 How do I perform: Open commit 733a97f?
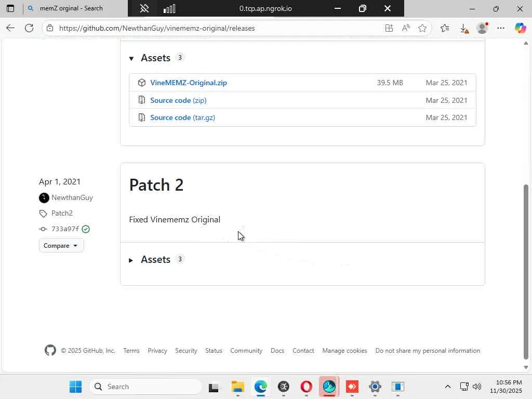click(x=65, y=229)
